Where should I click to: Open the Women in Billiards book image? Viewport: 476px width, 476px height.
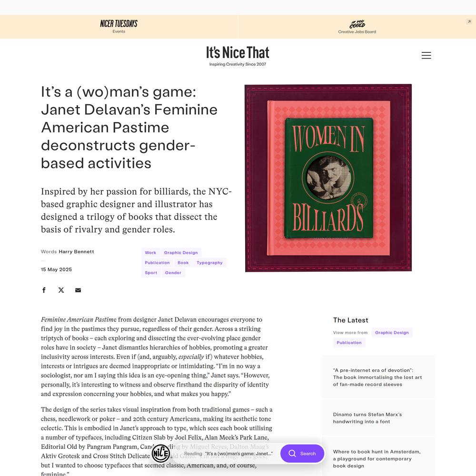point(328,178)
